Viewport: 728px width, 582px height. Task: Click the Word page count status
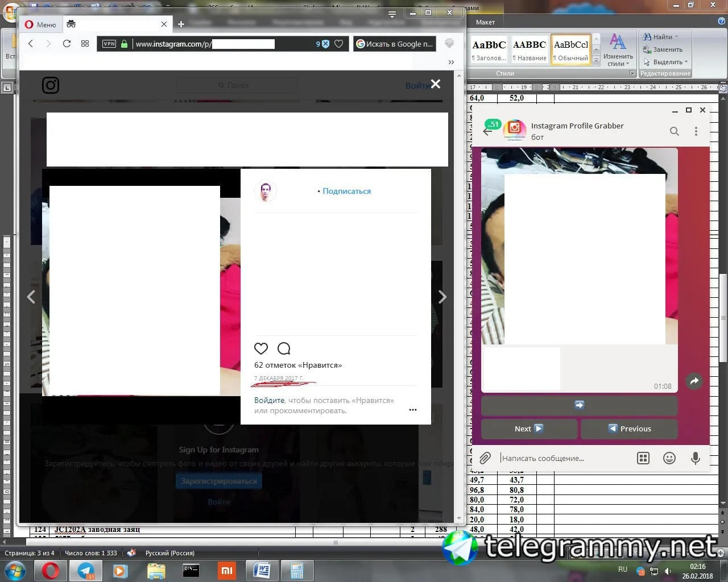[x=30, y=553]
